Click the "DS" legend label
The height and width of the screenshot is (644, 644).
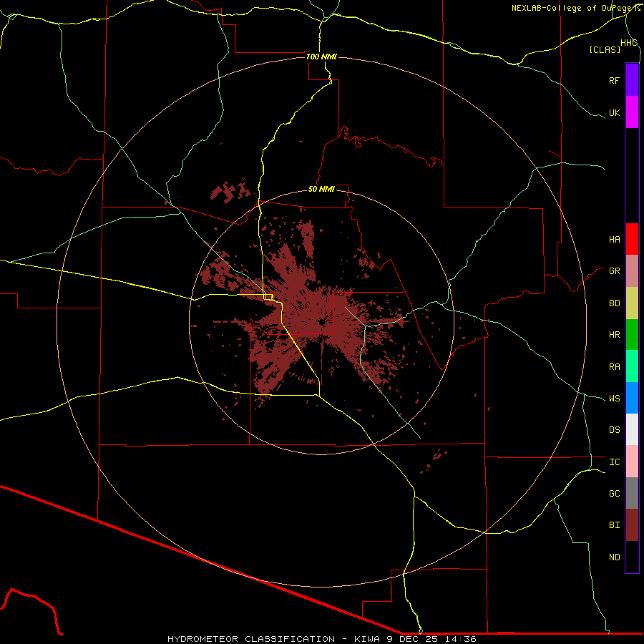pyautogui.click(x=614, y=430)
